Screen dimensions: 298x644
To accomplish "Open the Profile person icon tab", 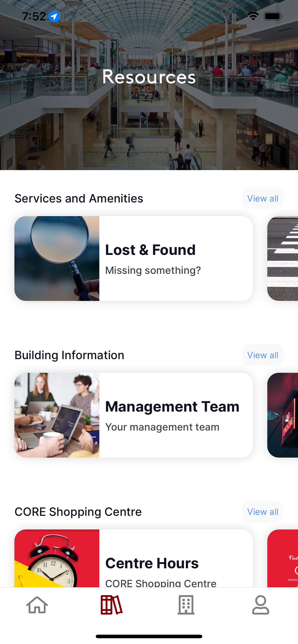I will tap(260, 605).
